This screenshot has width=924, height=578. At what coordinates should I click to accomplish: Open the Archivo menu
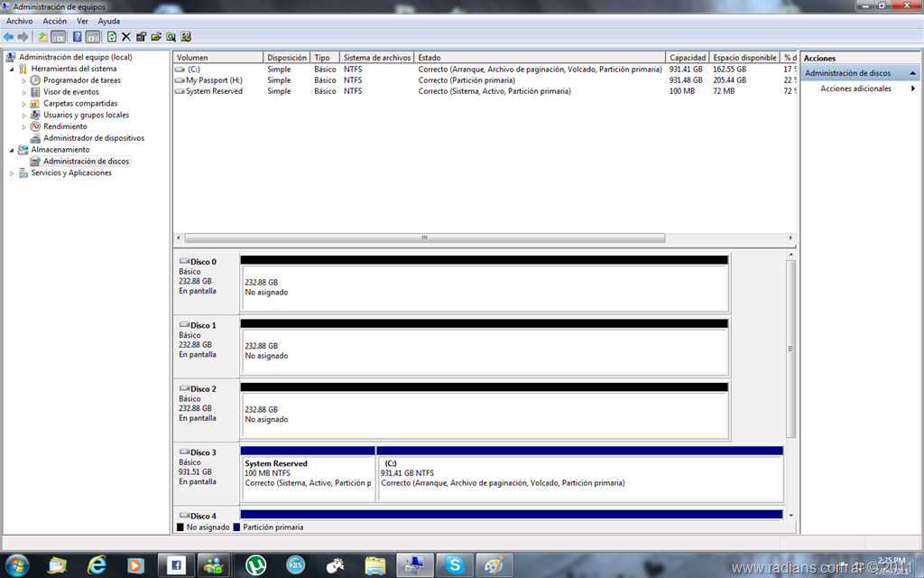point(19,21)
